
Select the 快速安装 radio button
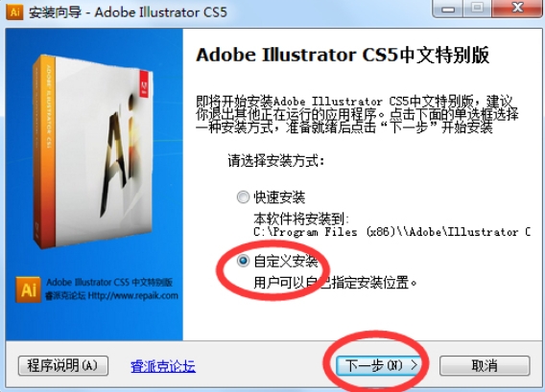pos(243,197)
